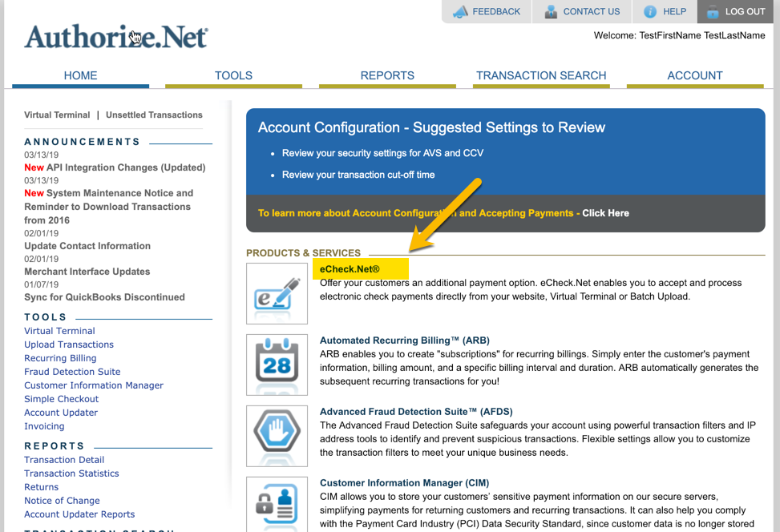Open the eCheck.Net product icon
Viewport: 780px width, 532px height.
277,294
